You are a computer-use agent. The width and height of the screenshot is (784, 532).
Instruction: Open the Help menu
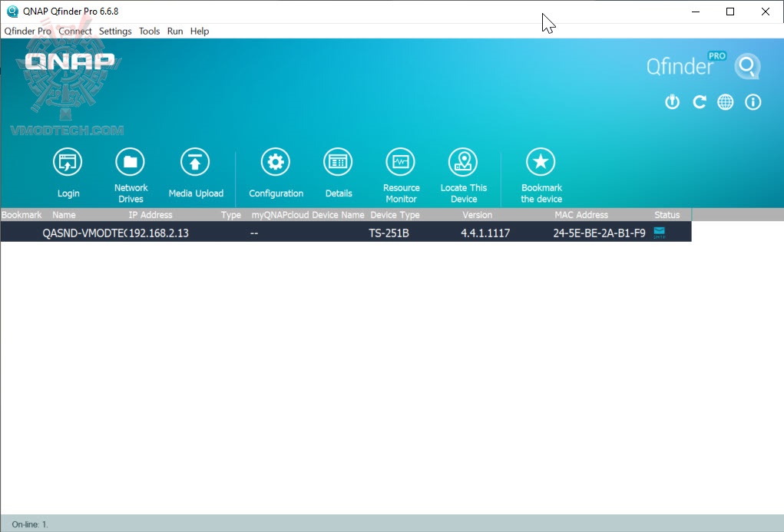click(x=200, y=31)
